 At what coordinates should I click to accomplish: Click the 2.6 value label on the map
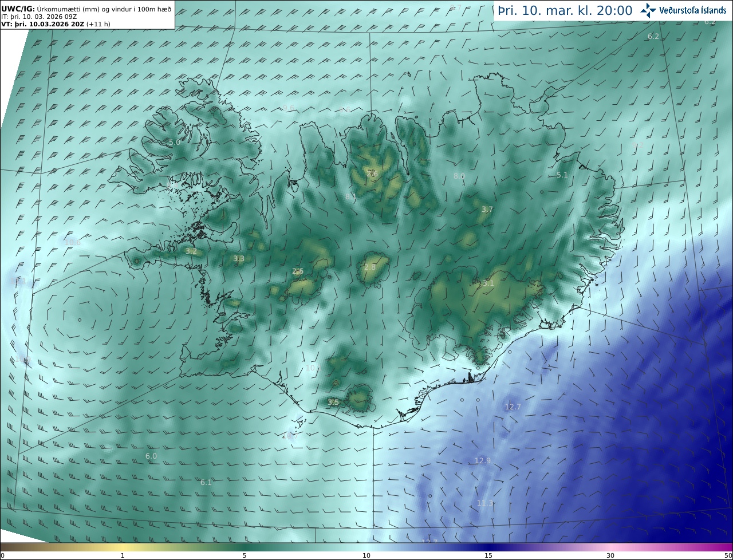pyautogui.click(x=298, y=271)
